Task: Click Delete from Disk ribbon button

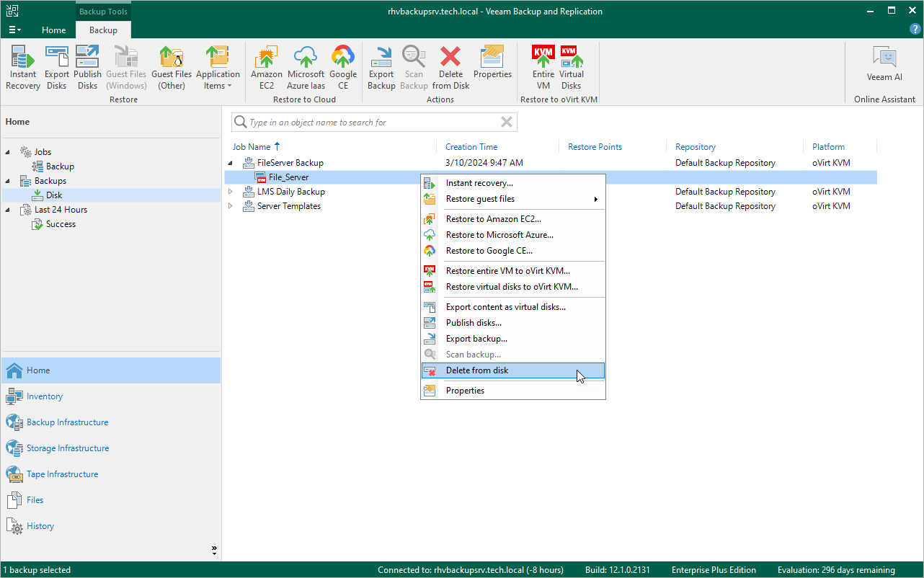Action: (x=451, y=68)
